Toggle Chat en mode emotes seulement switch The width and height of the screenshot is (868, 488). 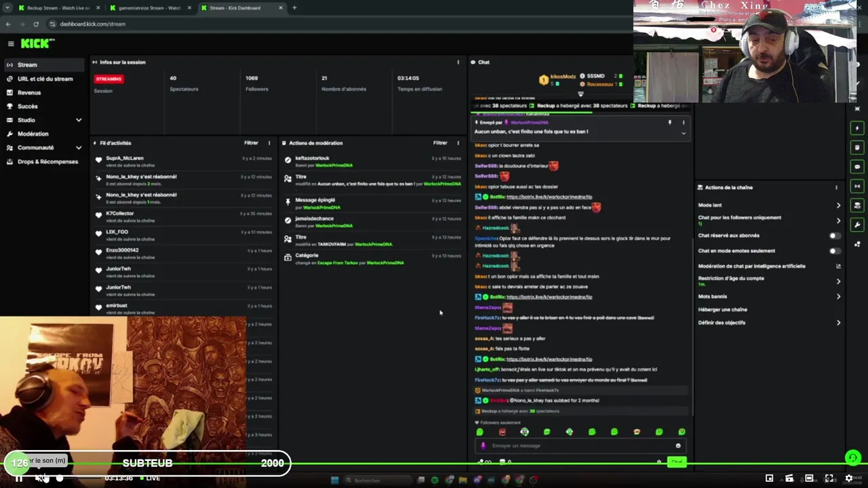coord(835,251)
